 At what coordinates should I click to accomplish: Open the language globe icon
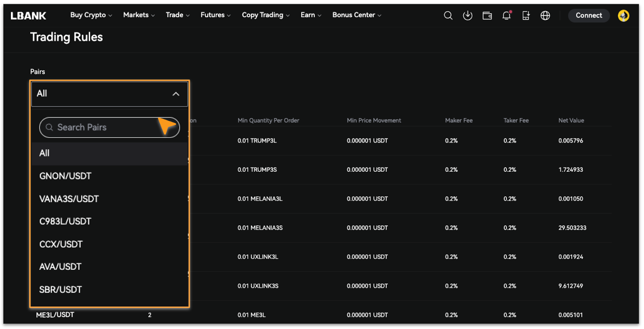coord(545,16)
